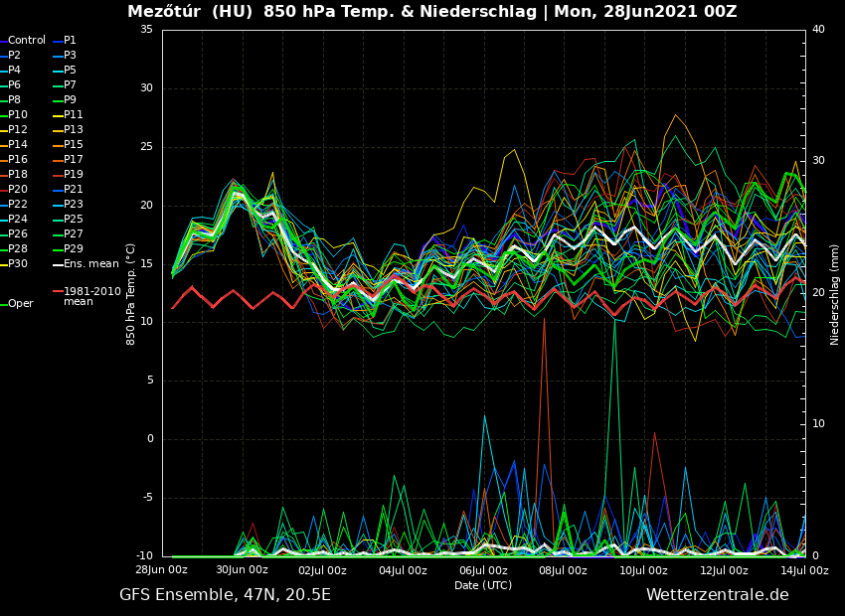Image resolution: width=845 pixels, height=616 pixels.
Task: Select the P30 legend label
Action: click(x=18, y=264)
